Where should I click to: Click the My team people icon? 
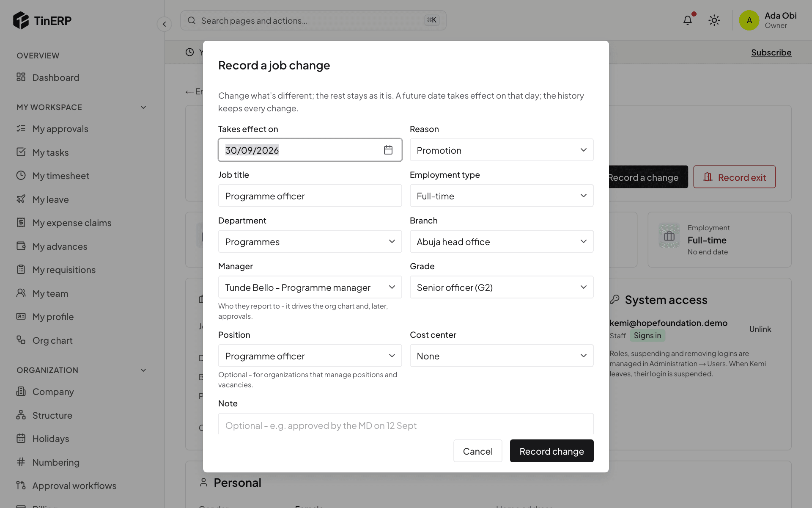21,293
